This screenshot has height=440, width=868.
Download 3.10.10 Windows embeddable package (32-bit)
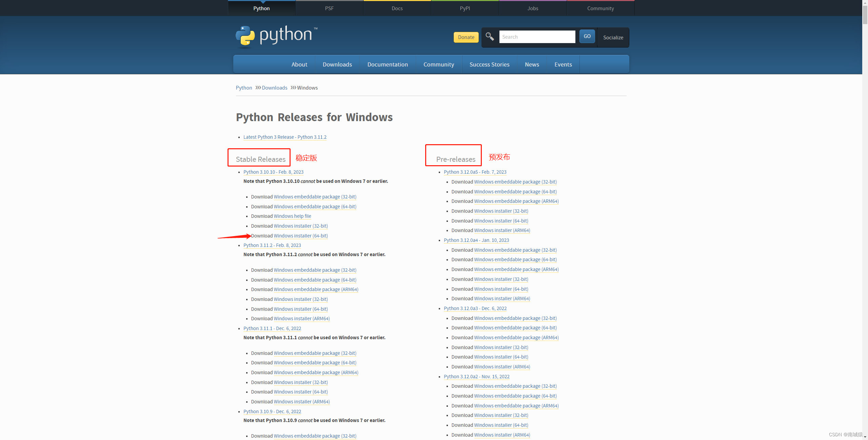[315, 197]
